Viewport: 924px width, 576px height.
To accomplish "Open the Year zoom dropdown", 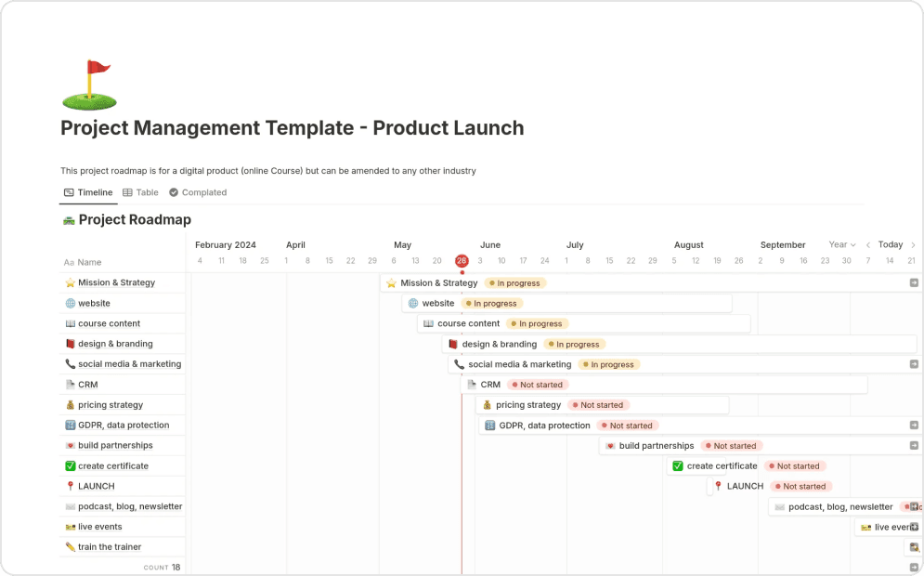I will point(842,244).
